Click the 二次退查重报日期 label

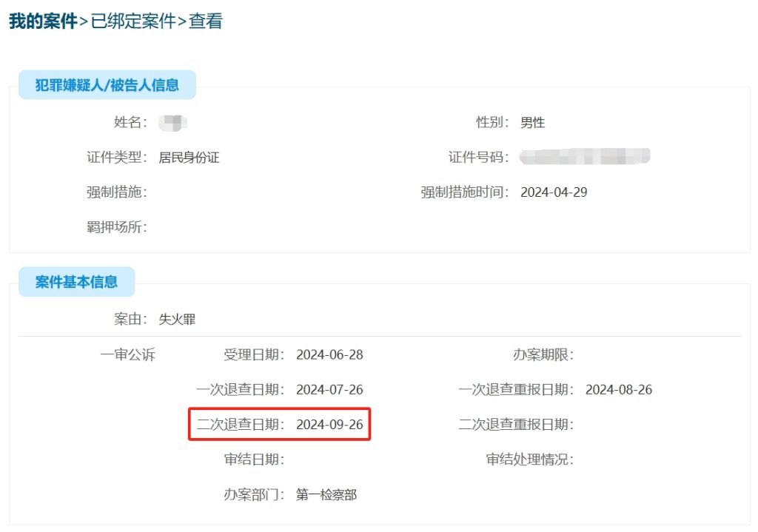coord(516,424)
